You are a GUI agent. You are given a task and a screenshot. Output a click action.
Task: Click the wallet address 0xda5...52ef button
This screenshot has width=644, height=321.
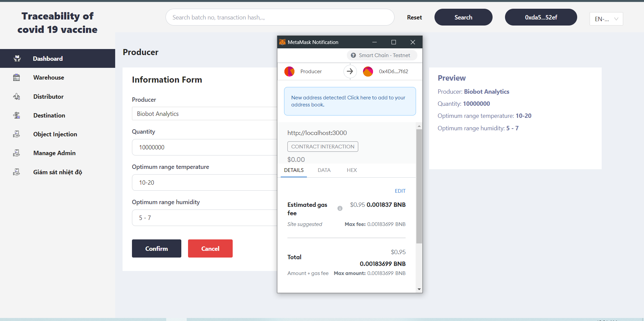pos(541,17)
